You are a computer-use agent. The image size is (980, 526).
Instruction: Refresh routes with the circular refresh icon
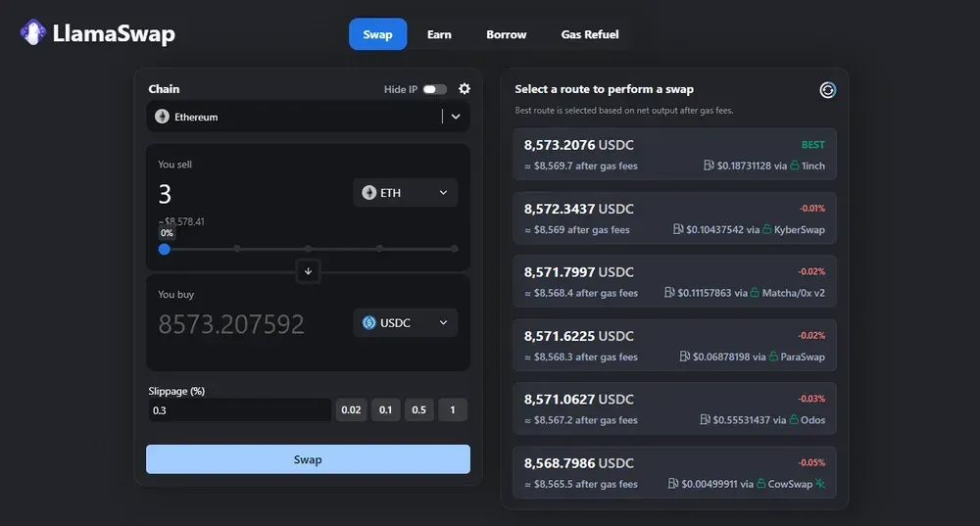[827, 90]
